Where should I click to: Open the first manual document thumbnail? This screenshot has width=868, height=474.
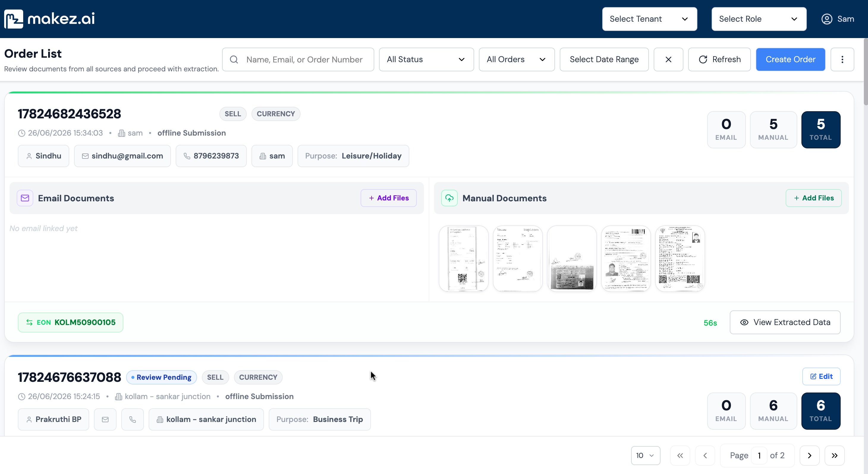[463, 259]
